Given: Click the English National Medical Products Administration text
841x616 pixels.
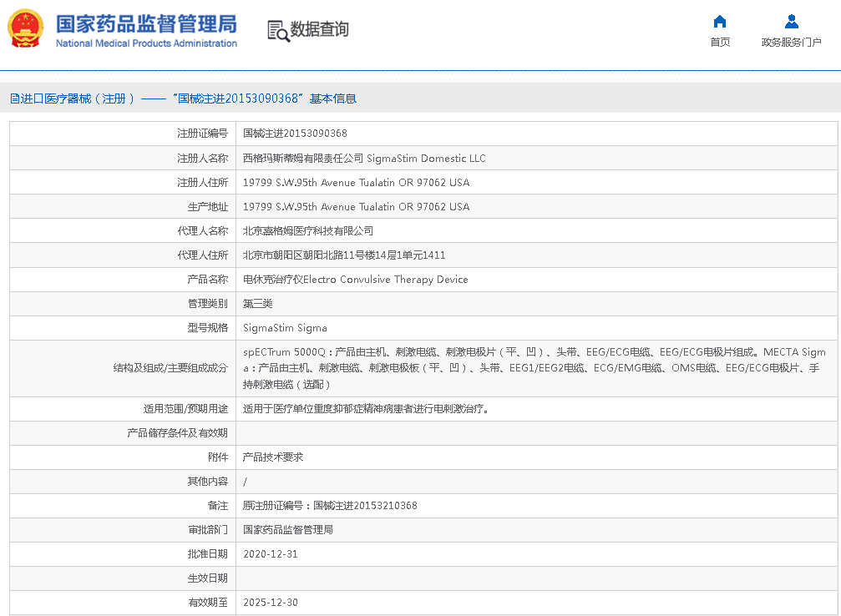Looking at the screenshot, I should pyautogui.click(x=146, y=43).
